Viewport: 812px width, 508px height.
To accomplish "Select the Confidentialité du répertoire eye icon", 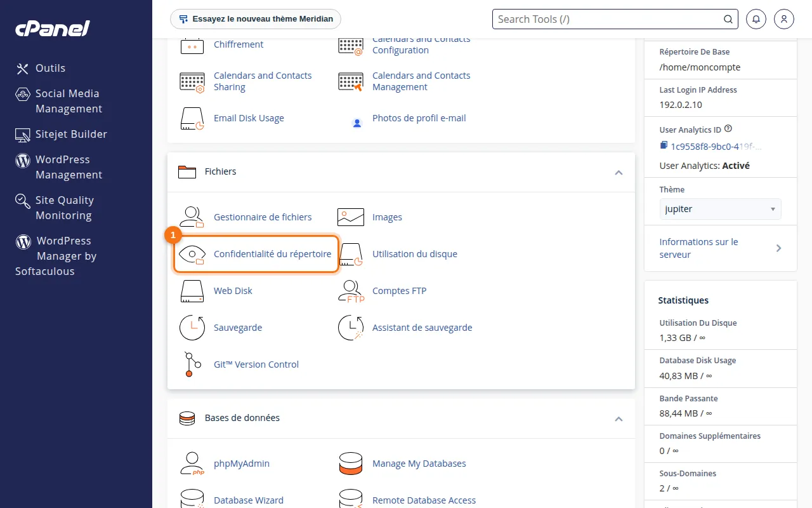I will [x=192, y=254].
